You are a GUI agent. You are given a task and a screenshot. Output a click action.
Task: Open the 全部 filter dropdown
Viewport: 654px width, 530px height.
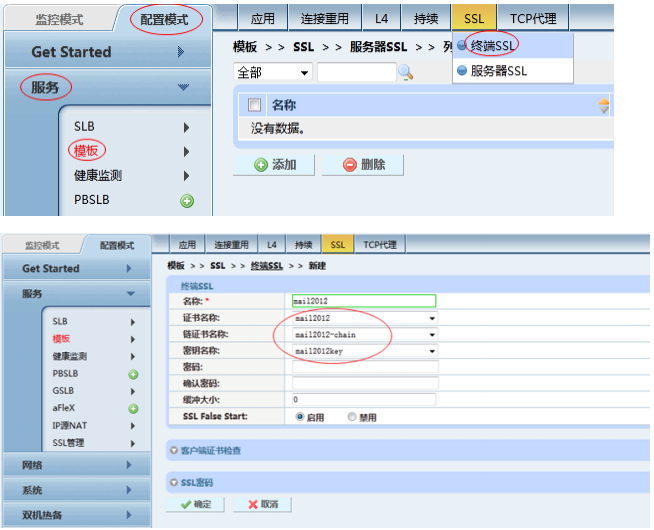(272, 72)
